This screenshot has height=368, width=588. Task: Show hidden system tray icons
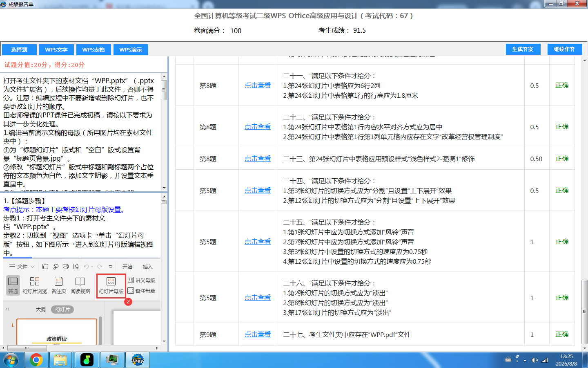[x=525, y=360]
